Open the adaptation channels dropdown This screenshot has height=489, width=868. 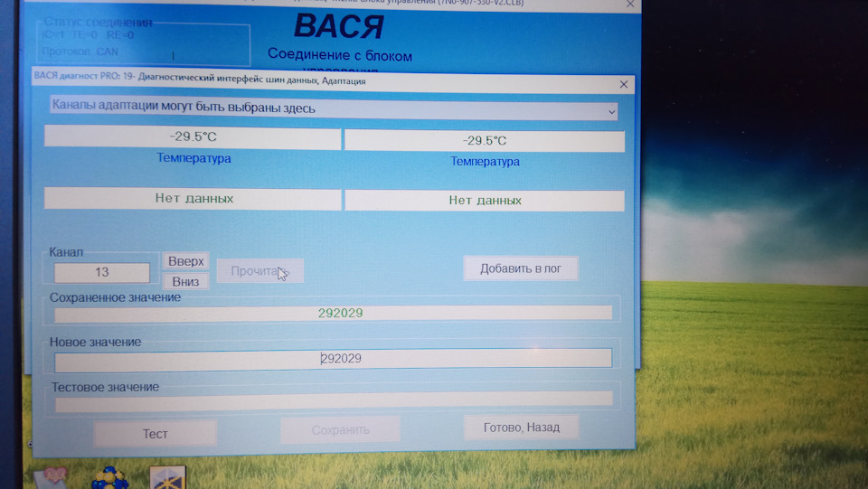[334, 108]
